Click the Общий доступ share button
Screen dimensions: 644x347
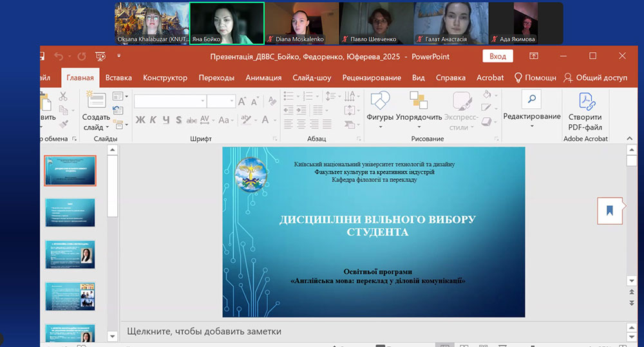click(x=594, y=78)
